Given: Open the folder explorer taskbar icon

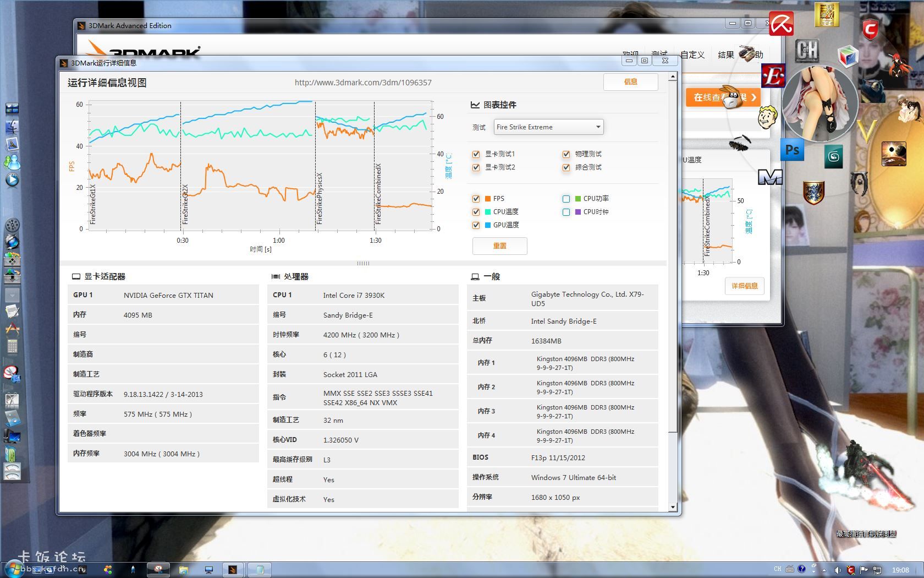Looking at the screenshot, I should (x=184, y=570).
